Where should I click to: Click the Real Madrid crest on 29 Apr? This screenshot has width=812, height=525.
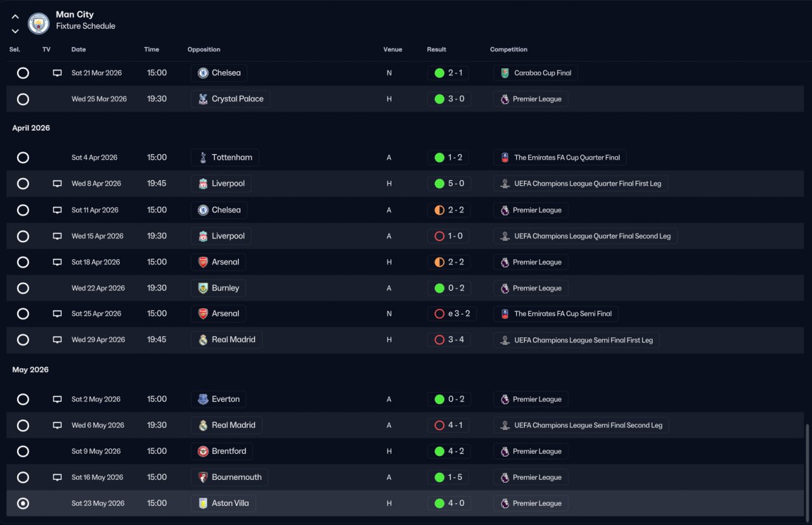(x=203, y=340)
